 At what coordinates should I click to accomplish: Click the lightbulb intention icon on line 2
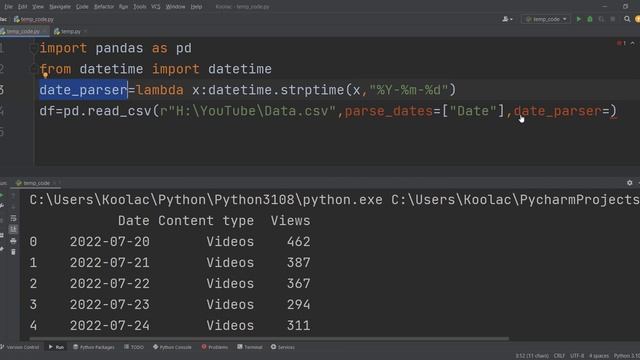tap(45, 75)
